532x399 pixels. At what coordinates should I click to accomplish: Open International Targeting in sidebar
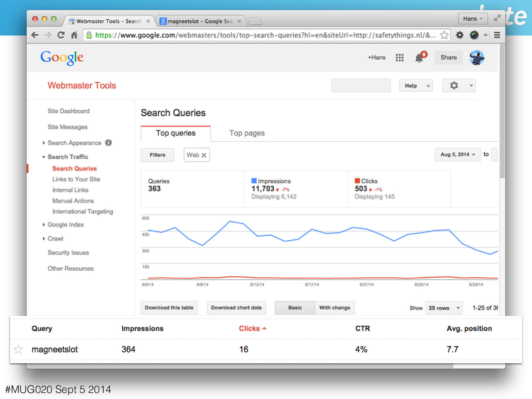click(x=83, y=211)
